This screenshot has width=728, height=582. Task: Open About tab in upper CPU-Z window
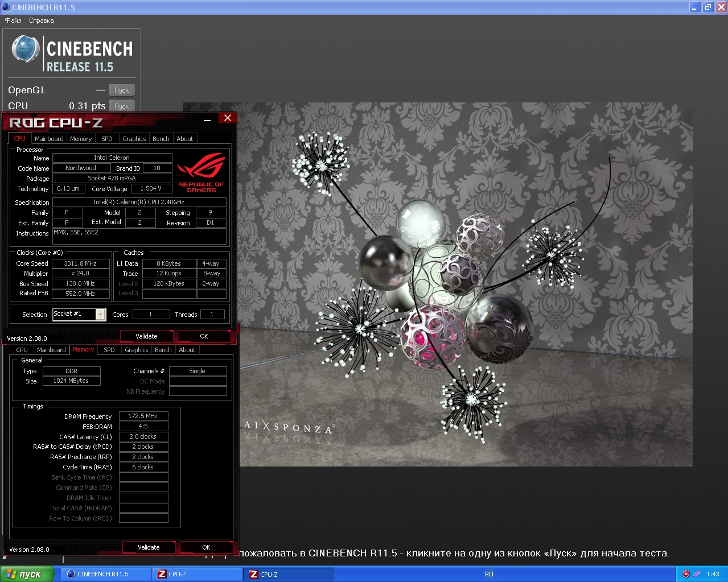pyautogui.click(x=185, y=139)
